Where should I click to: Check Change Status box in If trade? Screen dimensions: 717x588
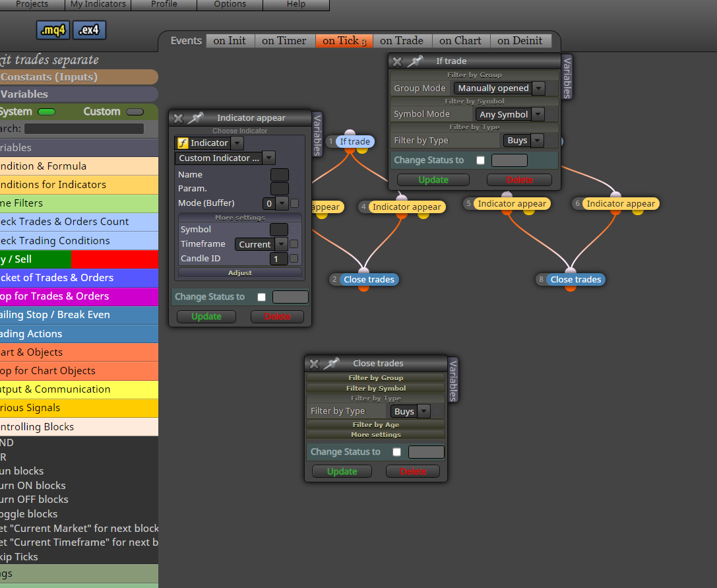(x=480, y=160)
